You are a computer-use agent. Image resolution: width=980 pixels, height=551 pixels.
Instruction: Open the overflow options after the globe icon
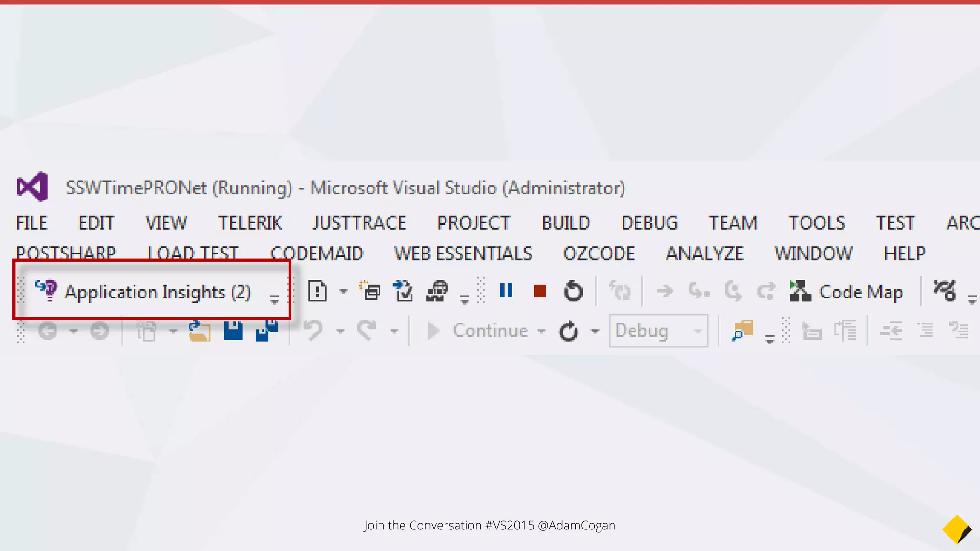pyautogui.click(x=464, y=299)
